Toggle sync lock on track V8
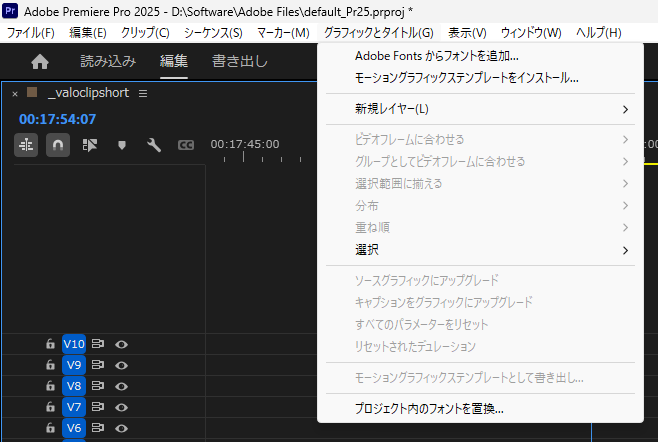The width and height of the screenshot is (658, 442). click(98, 386)
